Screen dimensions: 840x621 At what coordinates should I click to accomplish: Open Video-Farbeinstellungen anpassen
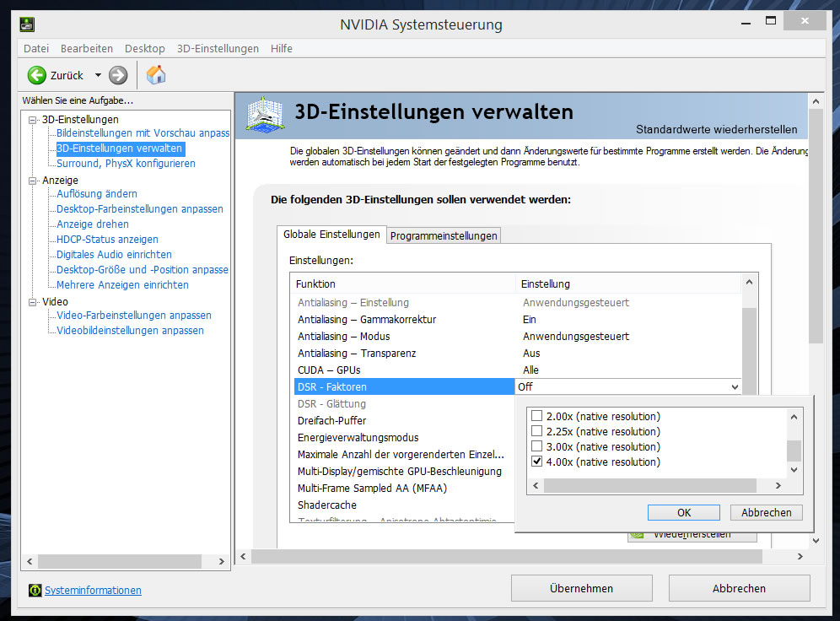click(134, 316)
